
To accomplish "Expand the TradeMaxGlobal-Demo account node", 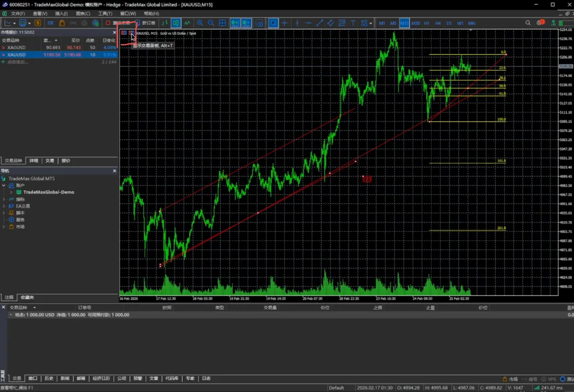I will (x=11, y=192).
